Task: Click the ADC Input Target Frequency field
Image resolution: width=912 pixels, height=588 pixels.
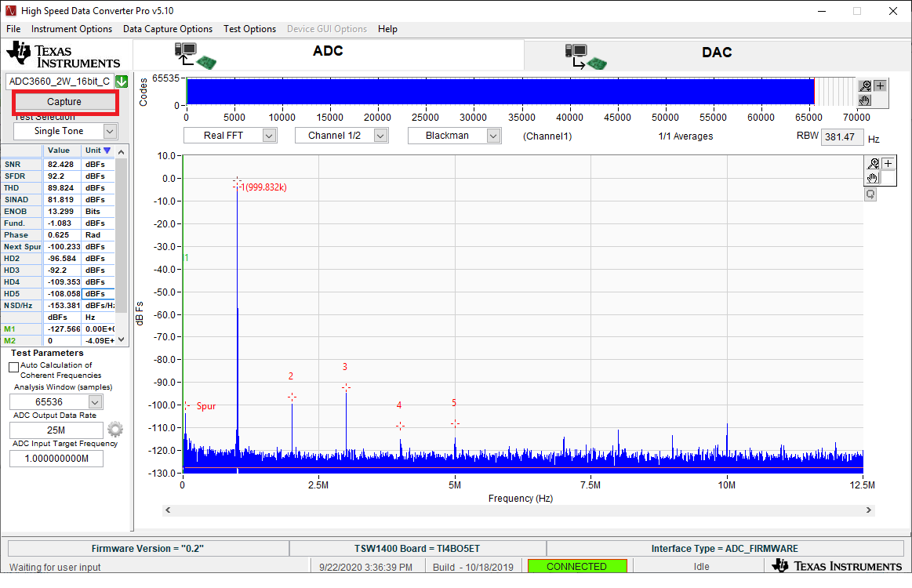Action: click(56, 458)
